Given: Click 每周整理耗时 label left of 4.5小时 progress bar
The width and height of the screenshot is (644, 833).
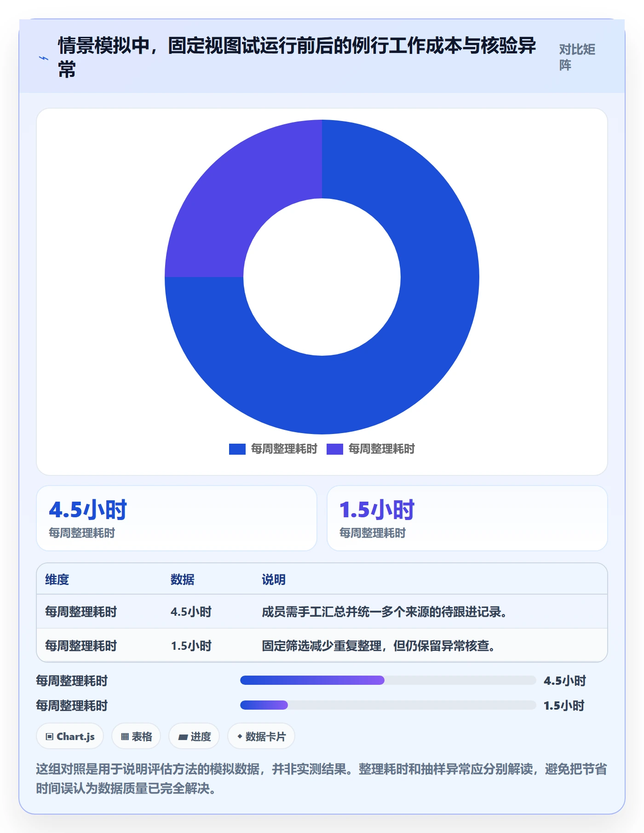Looking at the screenshot, I should [72, 681].
